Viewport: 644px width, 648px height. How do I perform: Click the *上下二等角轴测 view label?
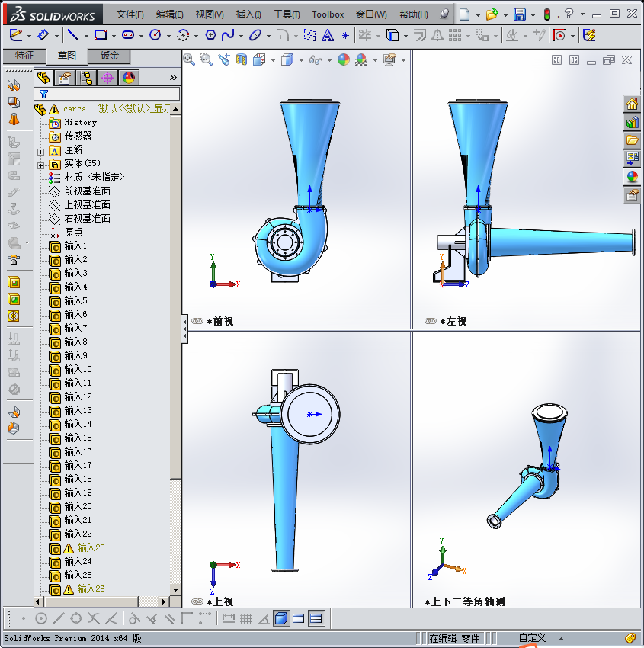pos(465,601)
